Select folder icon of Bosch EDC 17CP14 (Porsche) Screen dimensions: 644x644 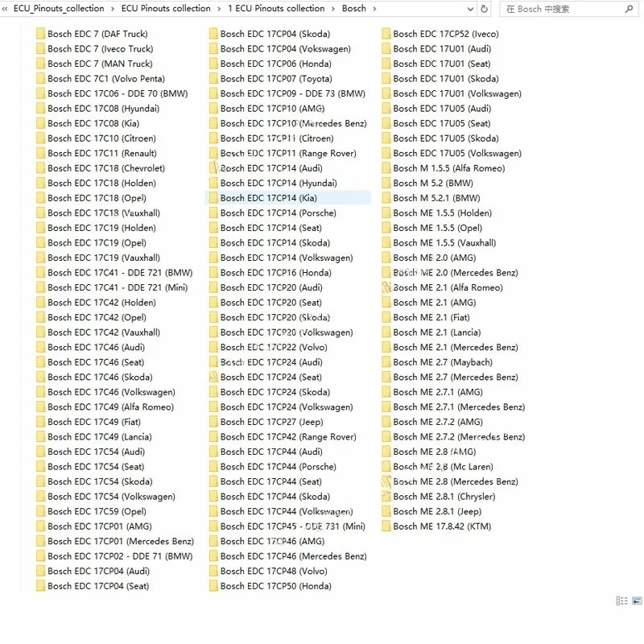[x=213, y=213]
